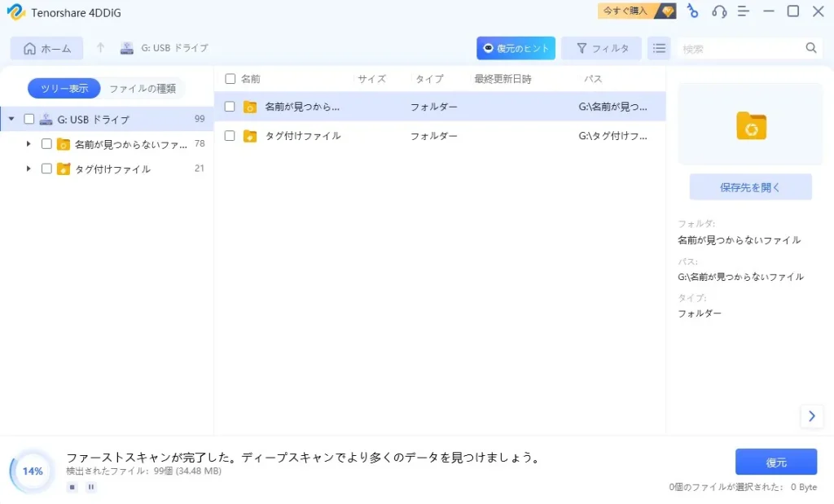Pause the scan with the pause icon
834x504 pixels.
click(91, 487)
